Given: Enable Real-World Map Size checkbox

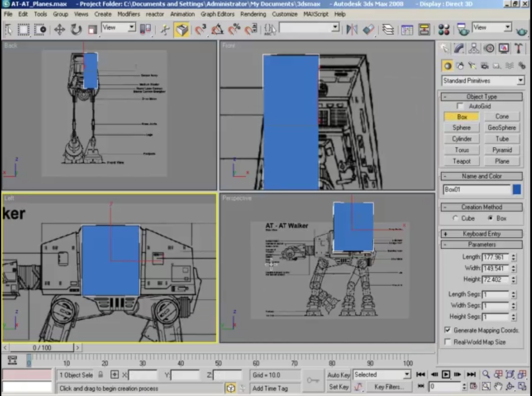Looking at the screenshot, I should click(448, 342).
